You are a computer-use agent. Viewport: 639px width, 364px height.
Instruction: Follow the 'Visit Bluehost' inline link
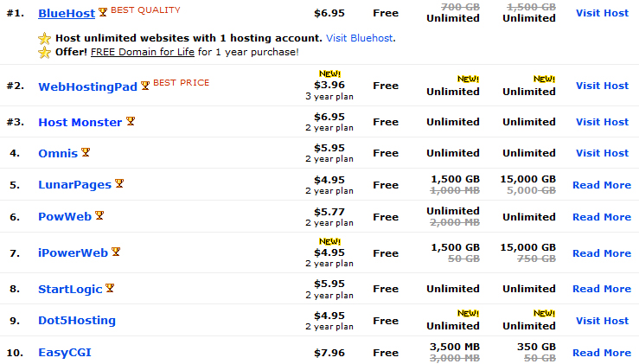pyautogui.click(x=358, y=39)
